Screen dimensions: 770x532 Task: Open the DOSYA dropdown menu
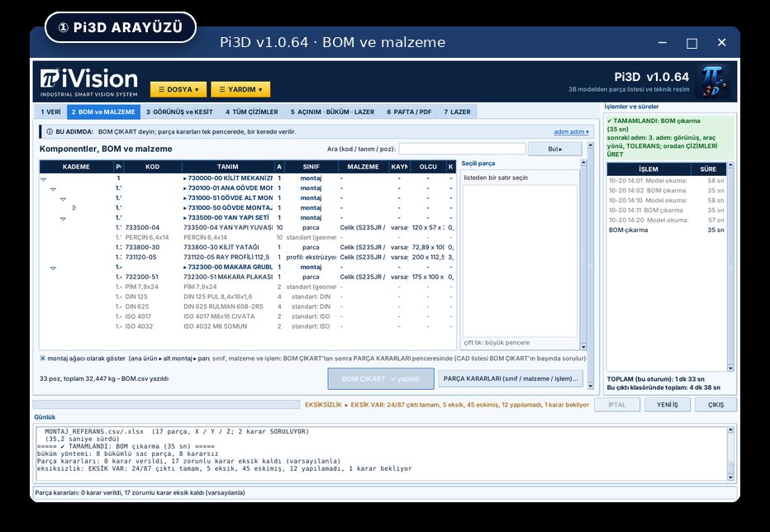(178, 89)
